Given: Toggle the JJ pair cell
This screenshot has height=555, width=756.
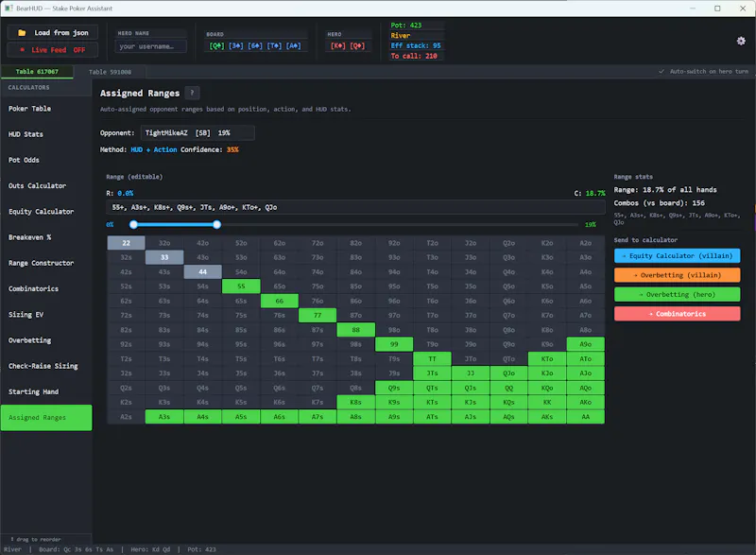Looking at the screenshot, I should (x=471, y=373).
